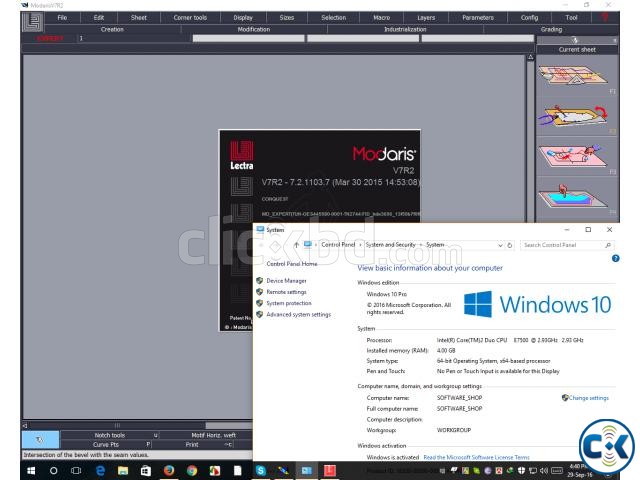Viewport: 640px width, 480px height.
Task: Click the Current sheet panel header
Action: (x=577, y=49)
